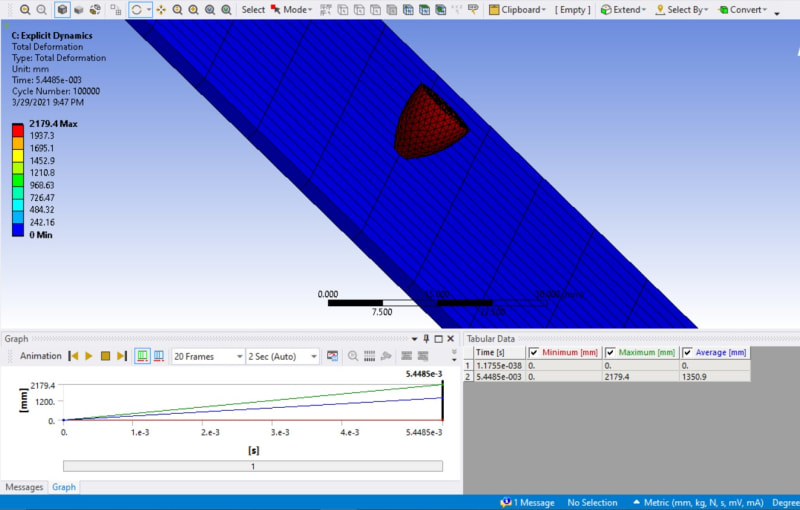Click No Selection in status bar

592,502
